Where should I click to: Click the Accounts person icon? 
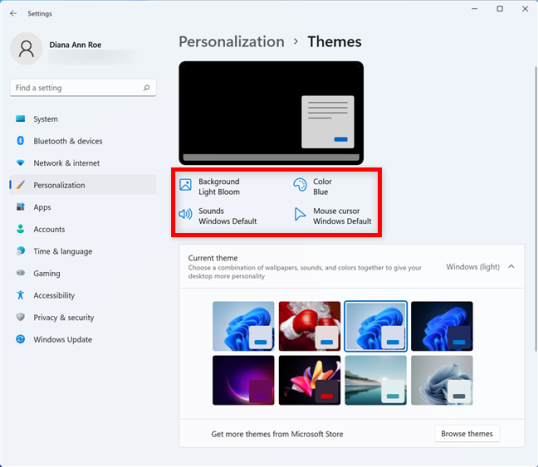click(21, 229)
